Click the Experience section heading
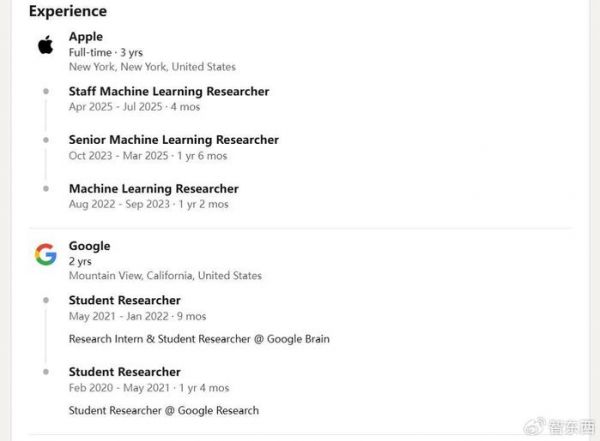Image resolution: width=600 pixels, height=441 pixels. 68,11
